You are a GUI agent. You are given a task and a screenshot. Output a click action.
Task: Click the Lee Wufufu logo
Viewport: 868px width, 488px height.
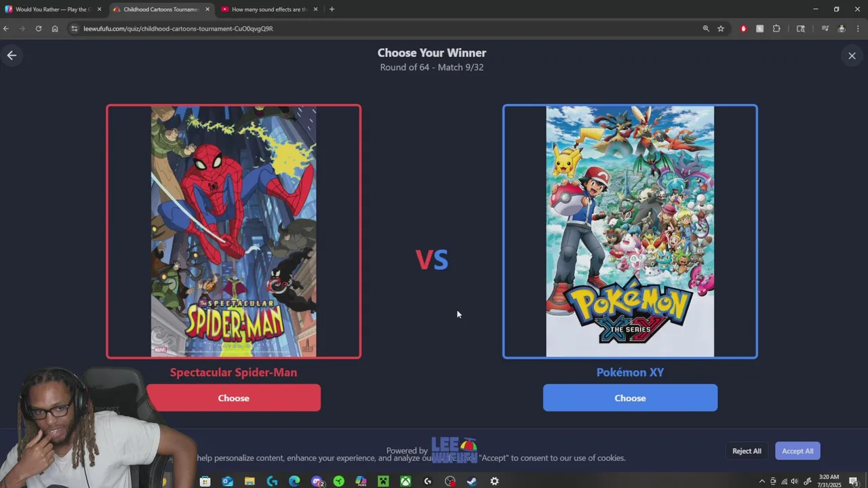coord(454,450)
